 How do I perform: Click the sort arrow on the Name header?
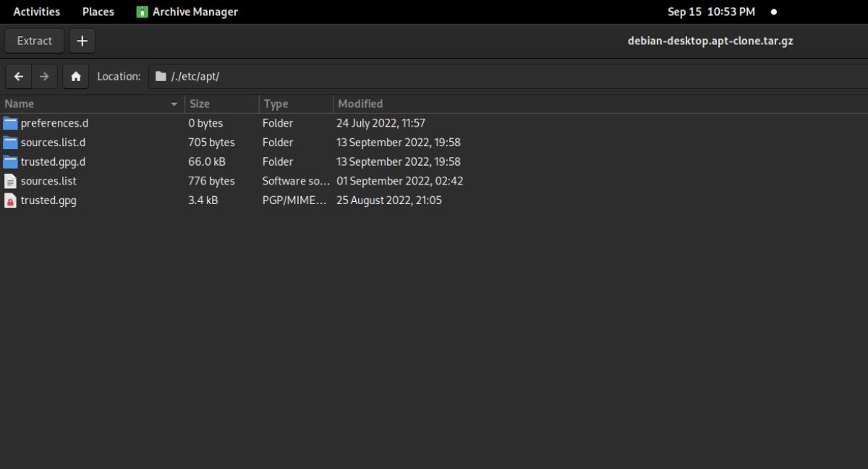174,103
